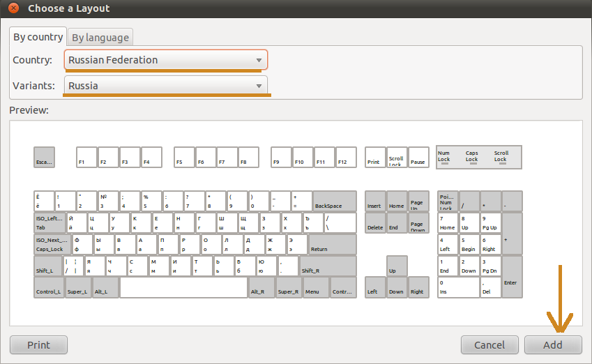Viewport: 592px width, 364px height.
Task: Click the Add button
Action: (553, 344)
